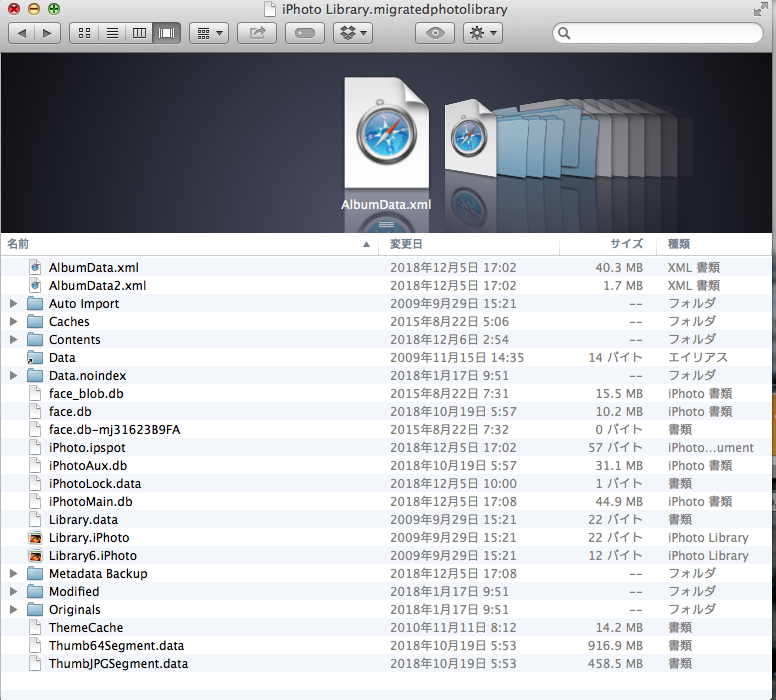Open the Action gear menu
776x700 pixels.
pos(483,33)
